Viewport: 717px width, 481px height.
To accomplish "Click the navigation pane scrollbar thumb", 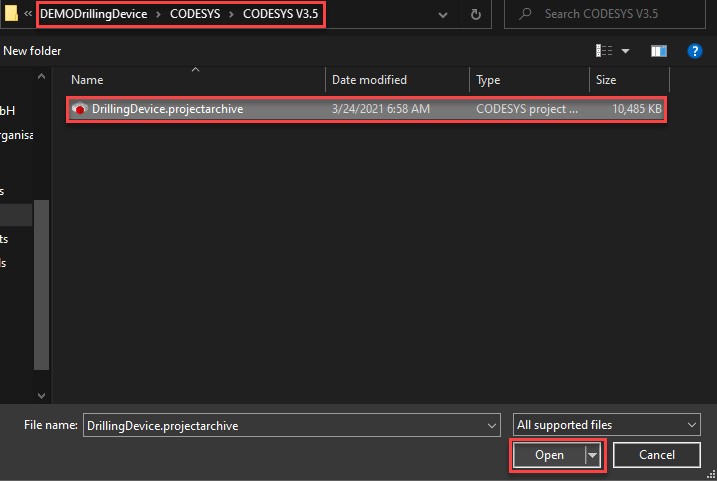I will [41, 284].
